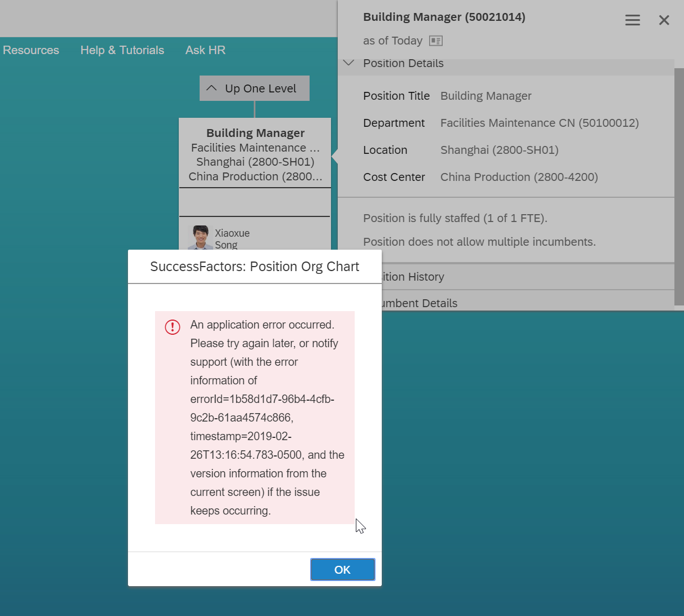Click the Facilities Maintenance CN (50100012) value
This screenshot has width=684, height=616.
[x=540, y=123]
